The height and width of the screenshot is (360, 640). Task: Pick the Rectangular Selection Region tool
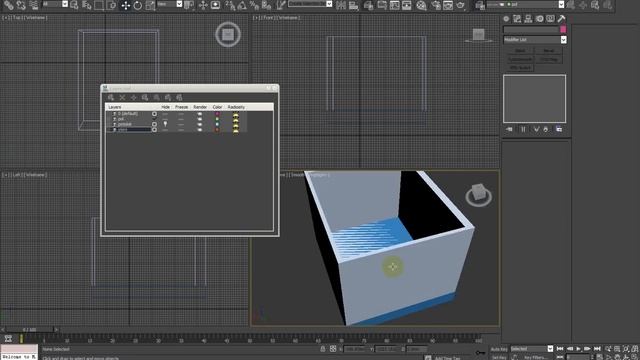pyautogui.click(x=99, y=5)
